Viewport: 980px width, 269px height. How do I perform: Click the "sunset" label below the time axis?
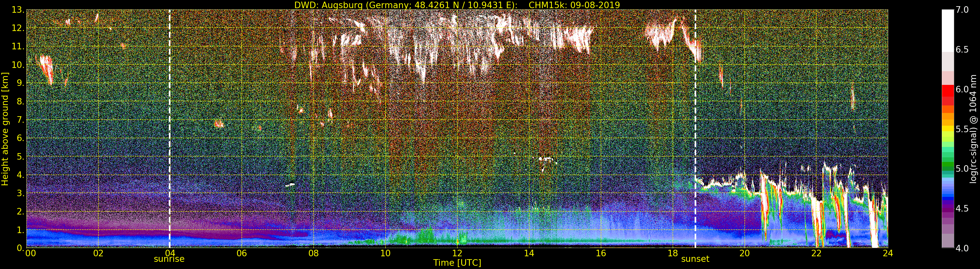[695, 259]
